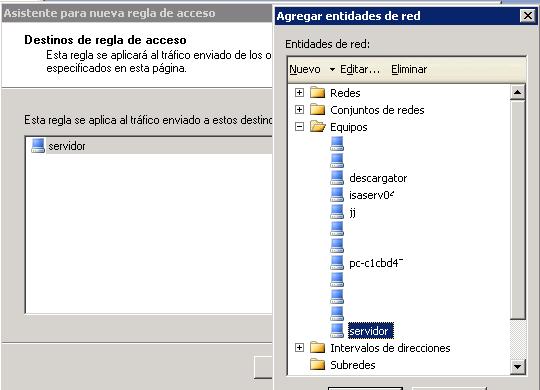Screen dimensions: 540x390
Task: Click the Editar toolbar item
Action: click(x=360, y=69)
